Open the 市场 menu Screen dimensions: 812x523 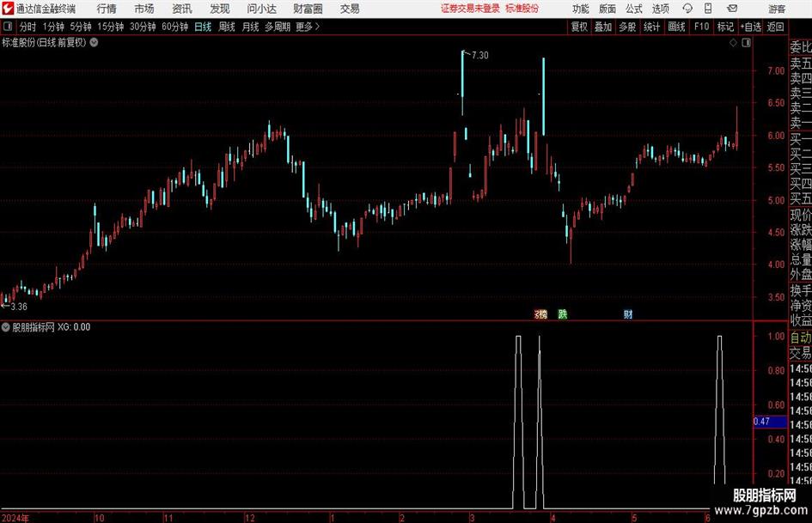pos(144,9)
